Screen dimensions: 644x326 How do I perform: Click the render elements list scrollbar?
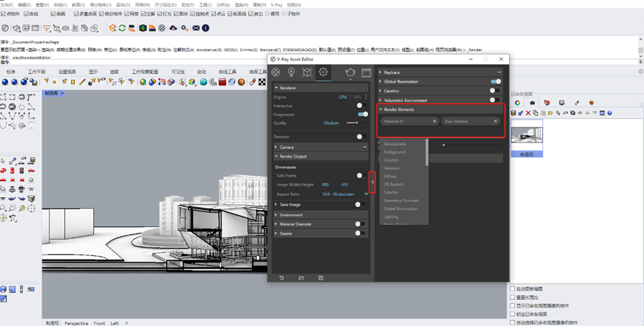coord(427,152)
